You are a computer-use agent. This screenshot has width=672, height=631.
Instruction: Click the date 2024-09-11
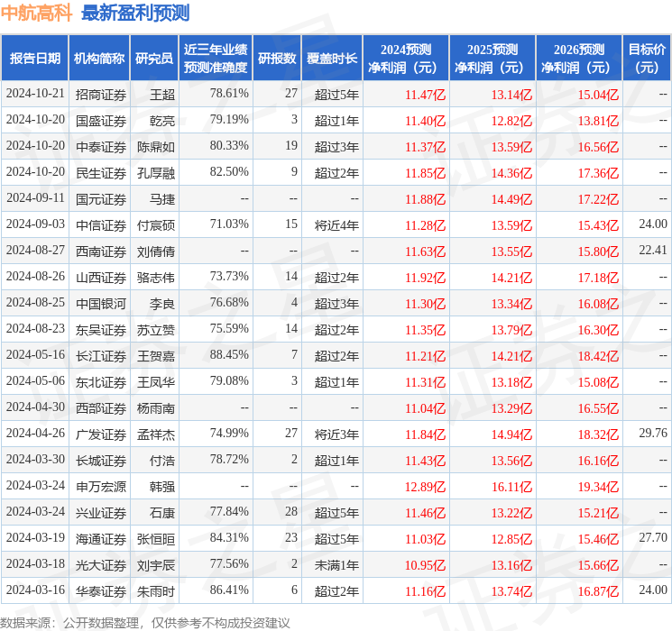click(35, 197)
